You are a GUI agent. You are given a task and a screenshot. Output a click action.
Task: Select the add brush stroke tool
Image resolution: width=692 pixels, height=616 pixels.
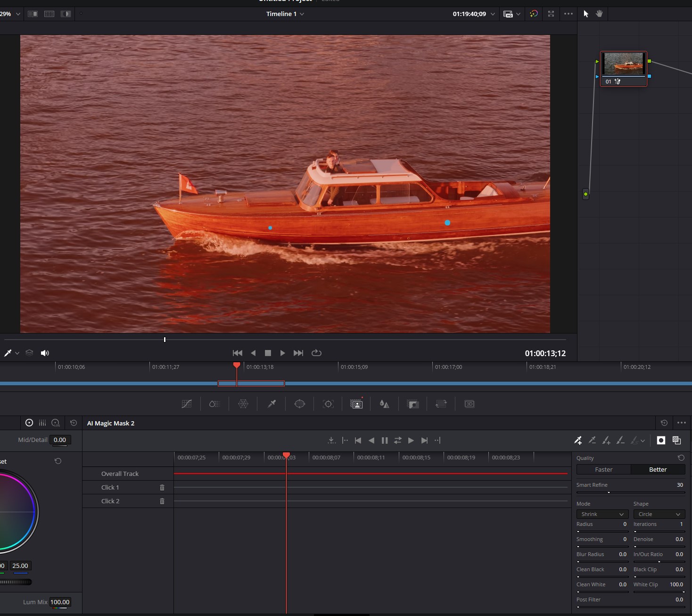(606, 440)
